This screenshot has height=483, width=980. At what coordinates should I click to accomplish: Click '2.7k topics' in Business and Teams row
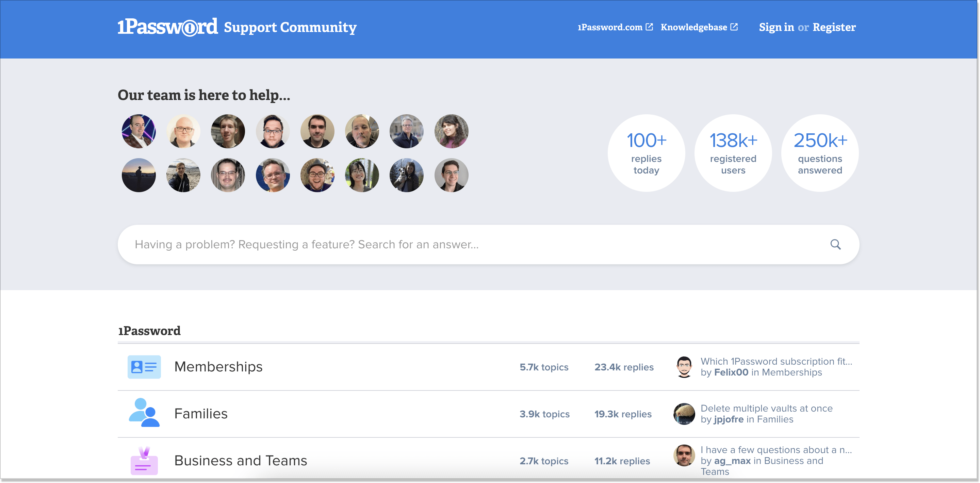(544, 461)
